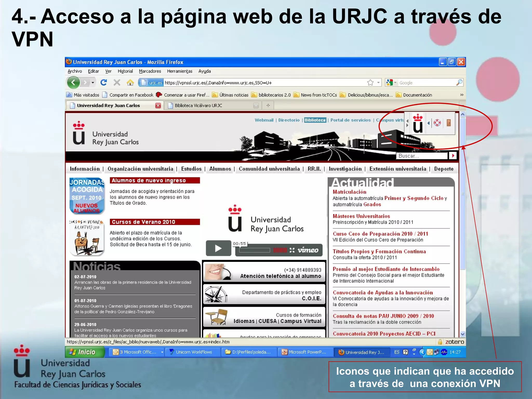This screenshot has width=532, height=399.
Task: Open the Últimas noticias feed bookmark
Action: coord(230,95)
